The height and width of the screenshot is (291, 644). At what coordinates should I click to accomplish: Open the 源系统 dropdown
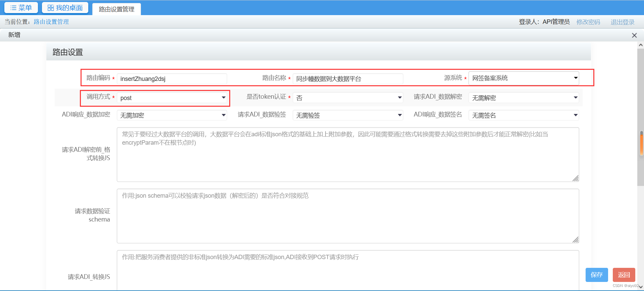coord(524,78)
